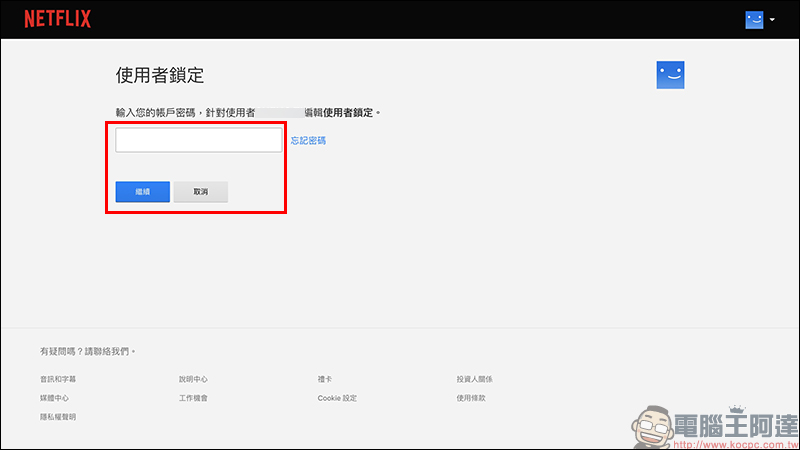The width and height of the screenshot is (800, 450).
Task: Open the 禮卡 gift card link
Action: coord(324,379)
